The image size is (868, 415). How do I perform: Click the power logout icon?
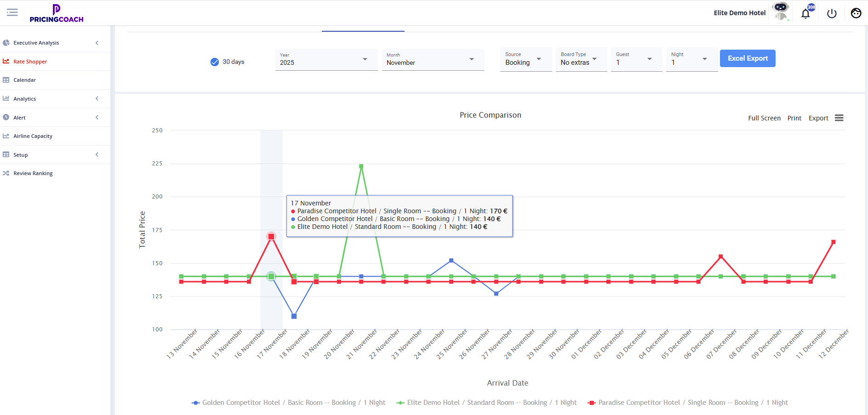[x=832, y=13]
